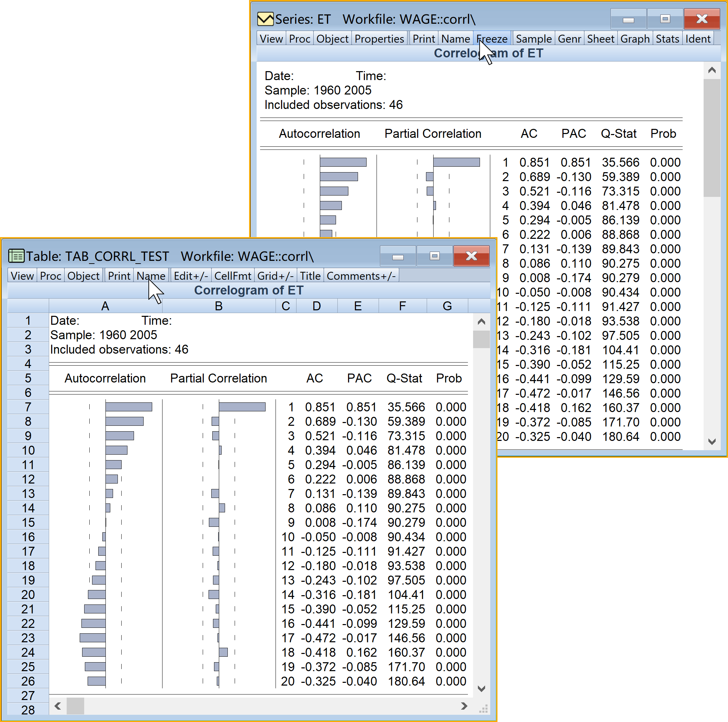Click the Table TAB_CORRL_TEST window icon
Image resolution: width=728 pixels, height=722 pixels.
click(16, 256)
